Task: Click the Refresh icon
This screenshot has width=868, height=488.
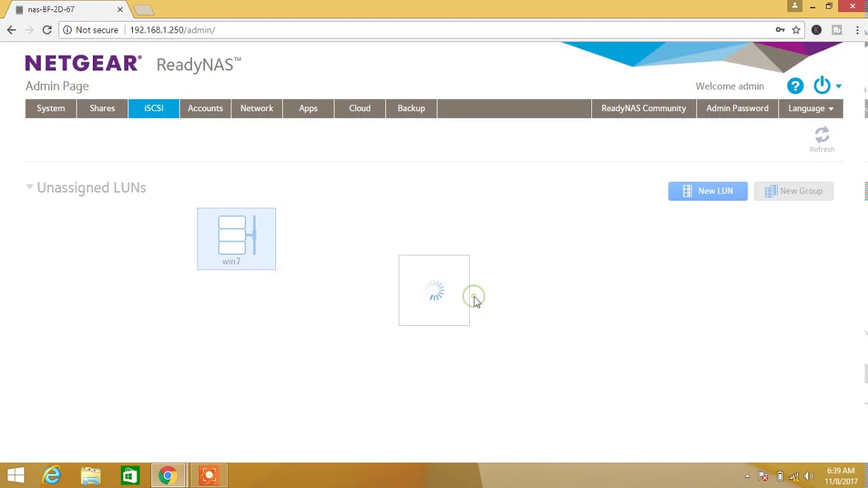Action: tap(822, 138)
